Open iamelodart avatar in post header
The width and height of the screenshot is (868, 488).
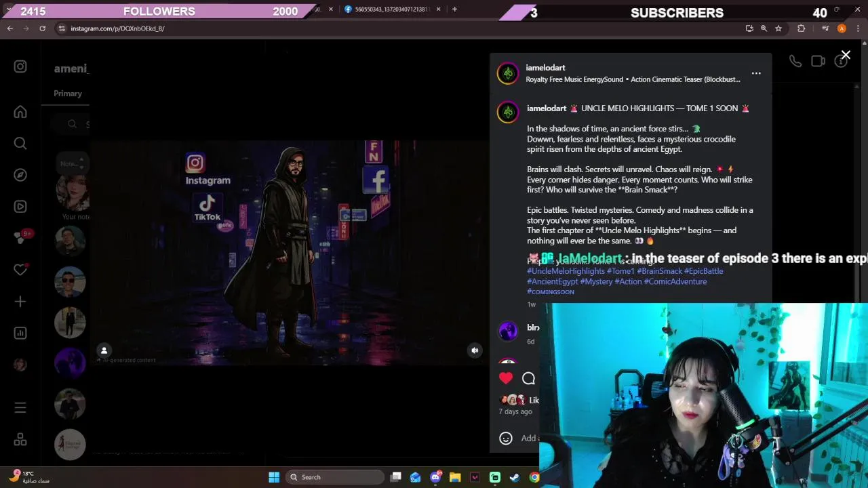(x=508, y=73)
